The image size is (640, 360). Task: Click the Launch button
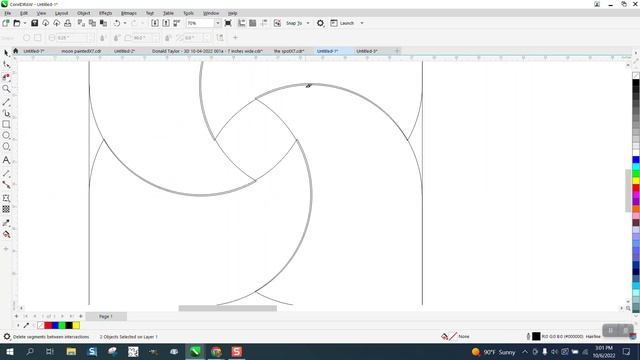click(x=342, y=23)
